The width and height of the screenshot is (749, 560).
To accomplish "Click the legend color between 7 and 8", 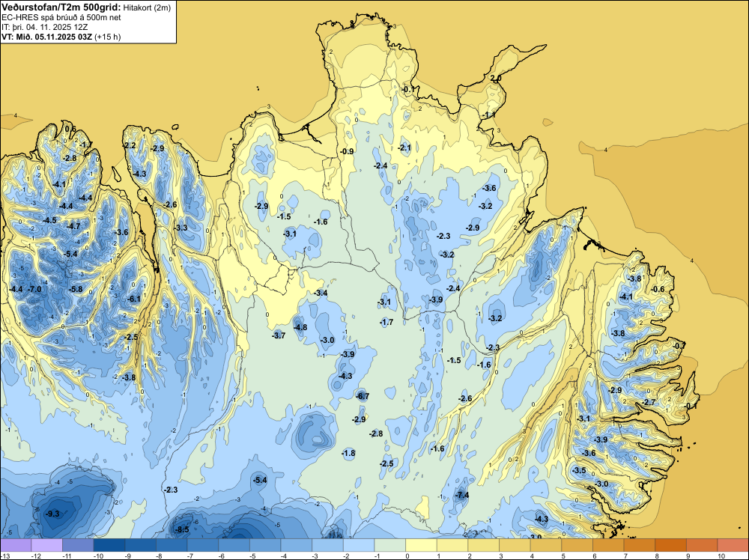I will click(x=640, y=545).
